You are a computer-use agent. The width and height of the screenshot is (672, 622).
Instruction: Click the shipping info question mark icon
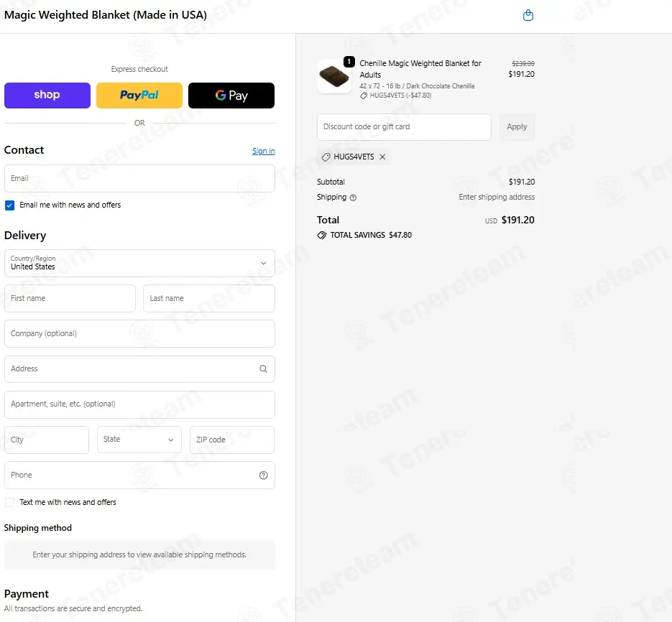353,198
